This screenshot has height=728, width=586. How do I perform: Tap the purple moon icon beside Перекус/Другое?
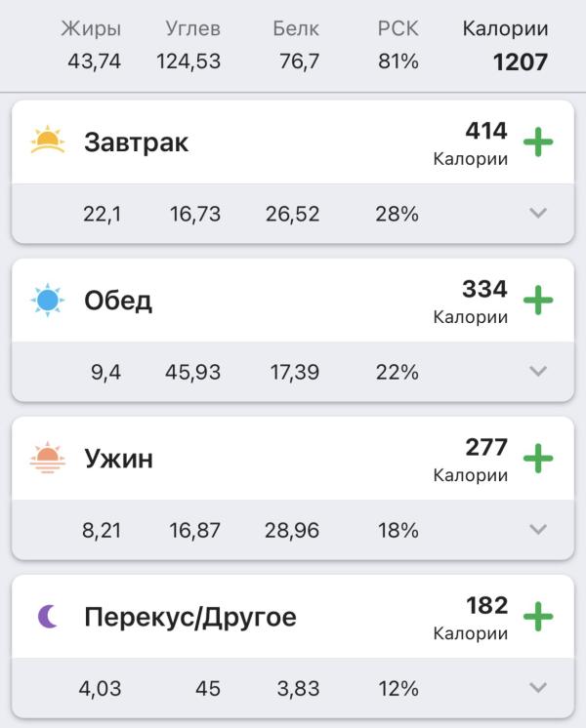click(x=47, y=617)
